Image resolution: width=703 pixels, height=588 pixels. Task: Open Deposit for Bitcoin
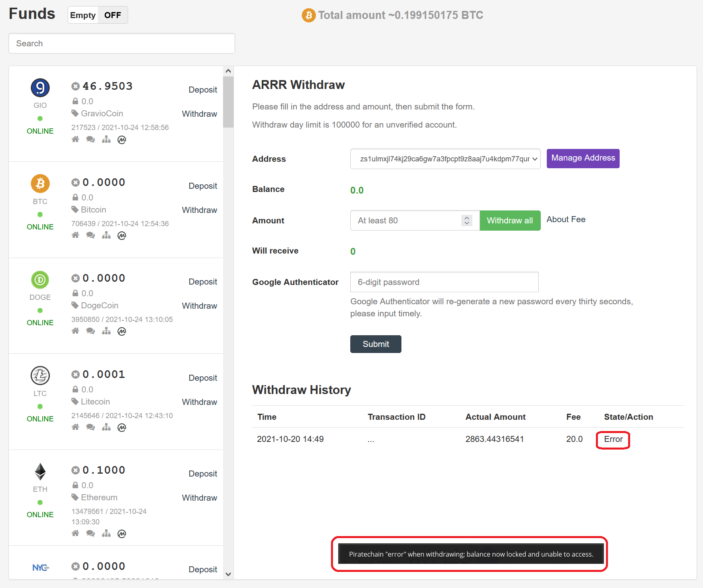[203, 186]
